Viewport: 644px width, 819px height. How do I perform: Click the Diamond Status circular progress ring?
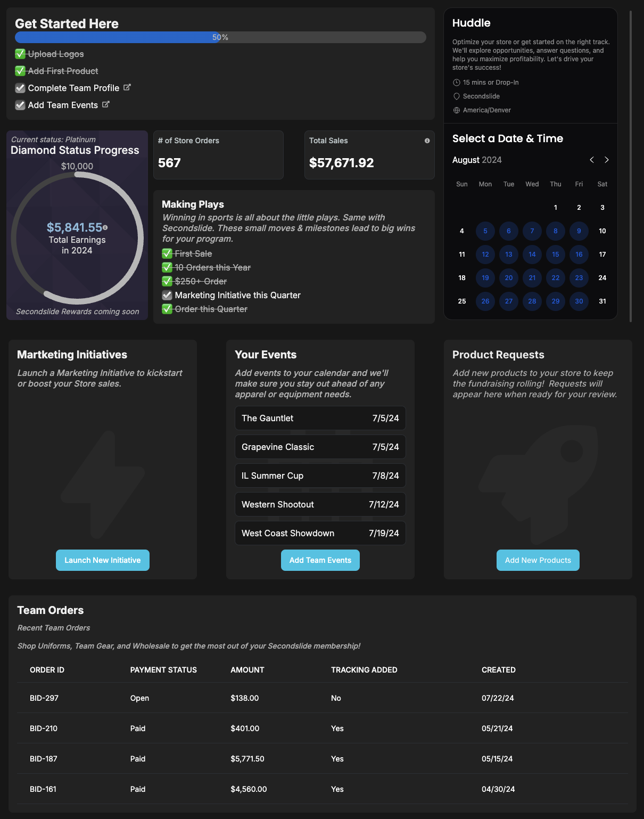tap(77, 238)
